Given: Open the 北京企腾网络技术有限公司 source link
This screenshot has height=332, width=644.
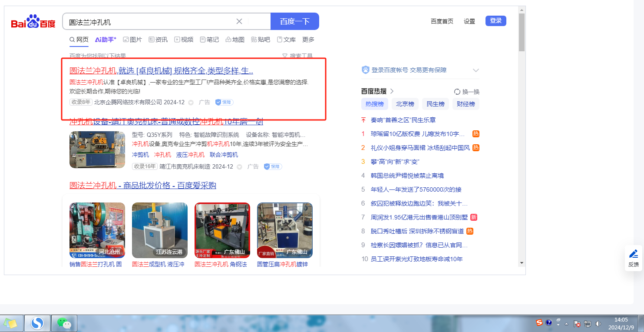Looking at the screenshot, I should [128, 102].
